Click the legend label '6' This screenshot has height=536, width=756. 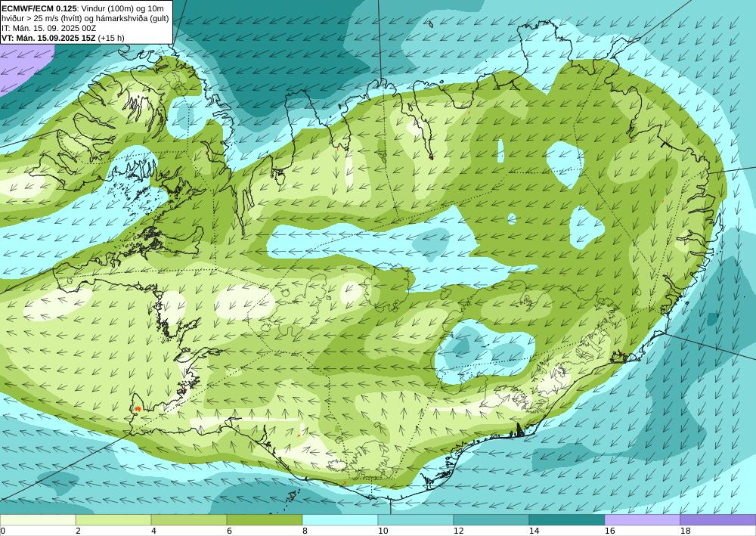(230, 531)
